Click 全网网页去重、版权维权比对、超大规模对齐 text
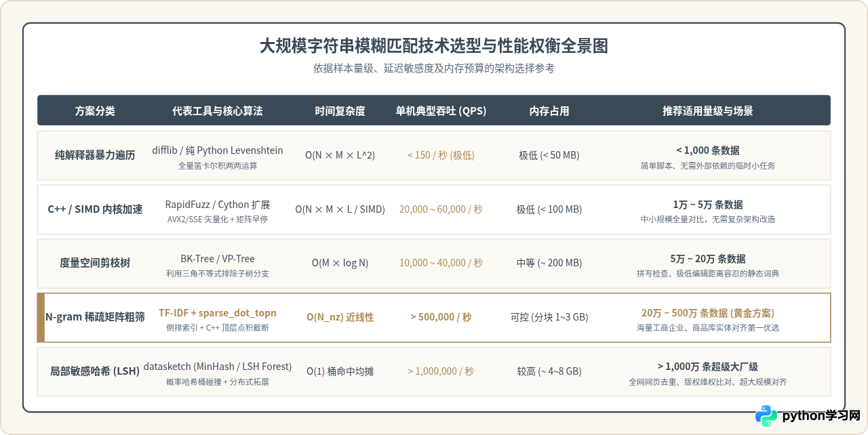 coord(708,382)
